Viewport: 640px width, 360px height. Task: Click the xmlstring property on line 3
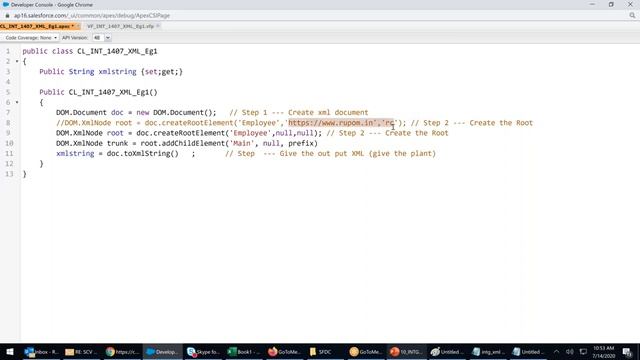click(118, 72)
